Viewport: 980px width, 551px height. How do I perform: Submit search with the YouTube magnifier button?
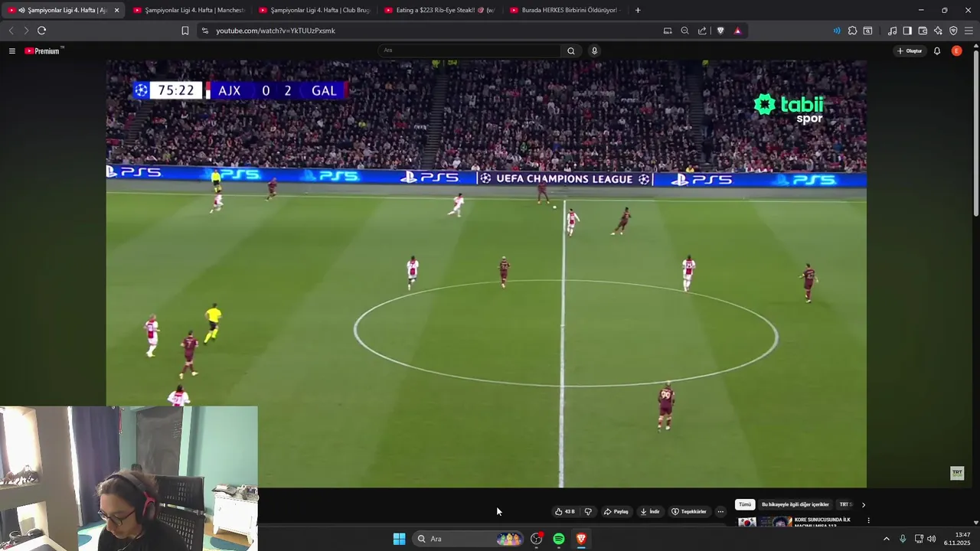click(x=571, y=51)
